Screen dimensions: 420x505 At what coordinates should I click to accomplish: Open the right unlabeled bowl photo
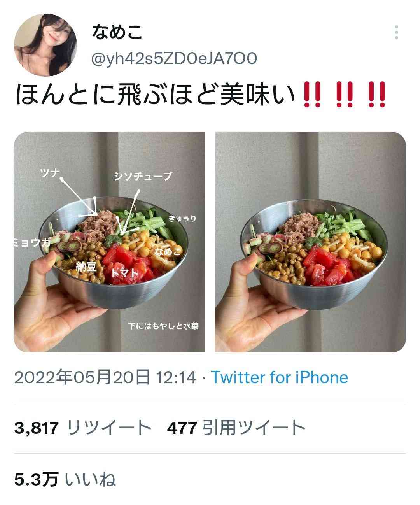tap(310, 242)
